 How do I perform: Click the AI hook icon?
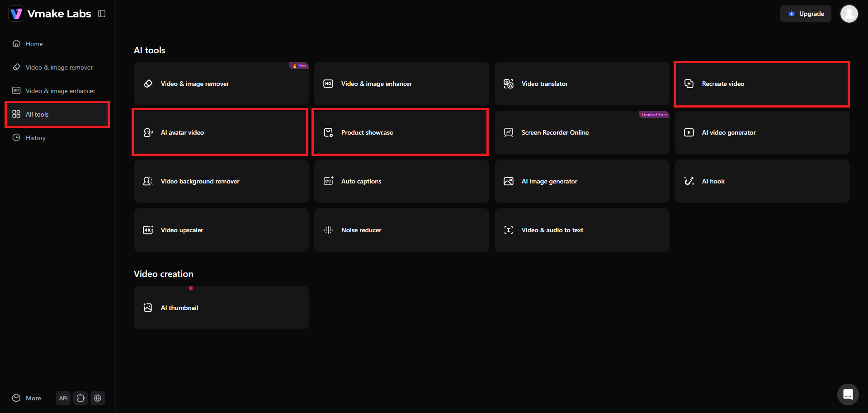point(689,181)
